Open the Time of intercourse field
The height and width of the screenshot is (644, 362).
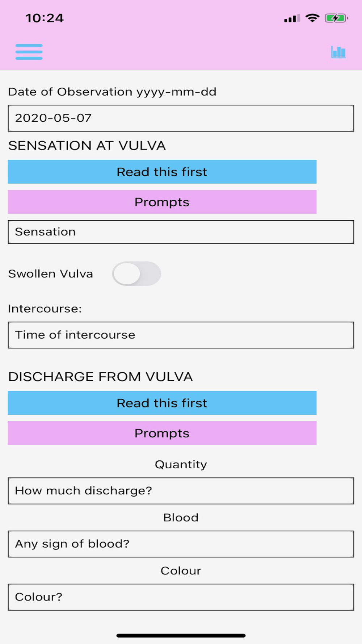pyautogui.click(x=181, y=335)
